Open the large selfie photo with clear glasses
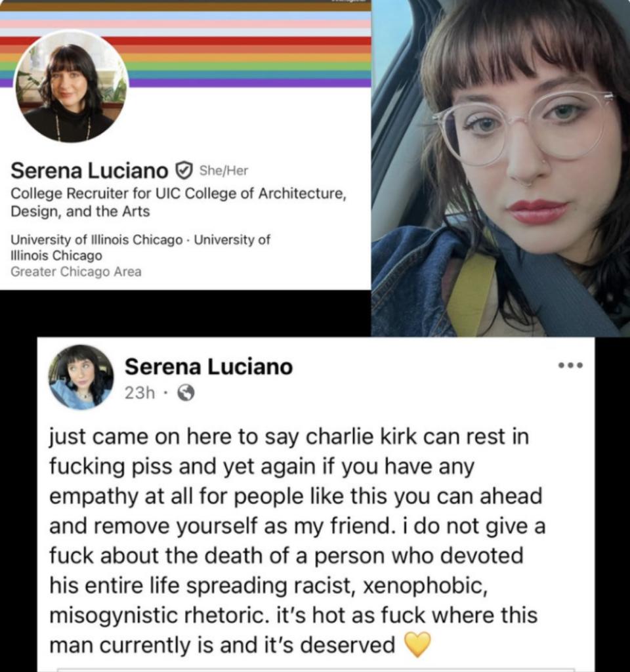630x672 pixels. click(x=501, y=168)
